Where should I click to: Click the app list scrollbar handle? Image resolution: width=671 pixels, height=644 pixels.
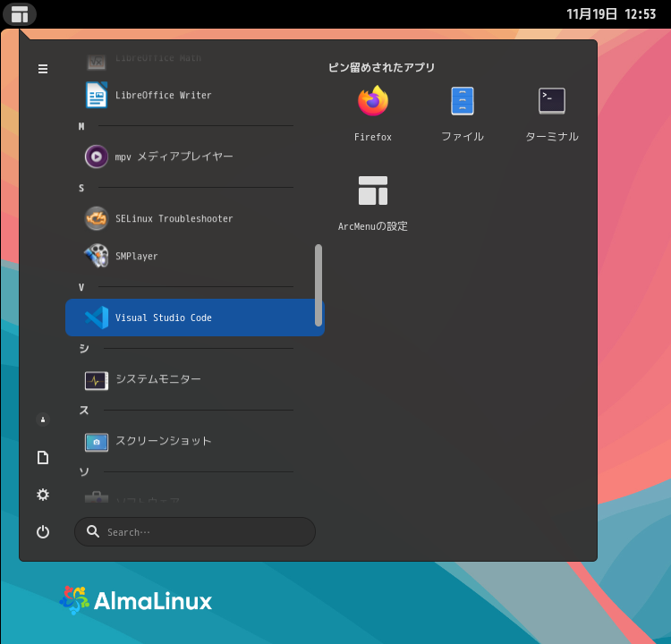pyautogui.click(x=319, y=285)
